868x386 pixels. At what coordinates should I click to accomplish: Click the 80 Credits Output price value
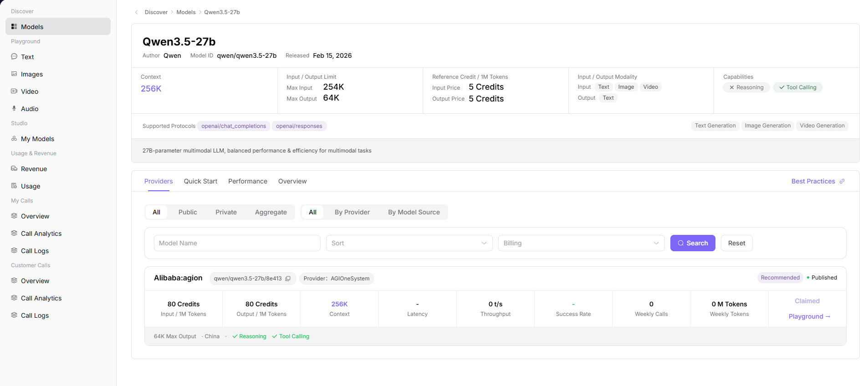tap(261, 304)
